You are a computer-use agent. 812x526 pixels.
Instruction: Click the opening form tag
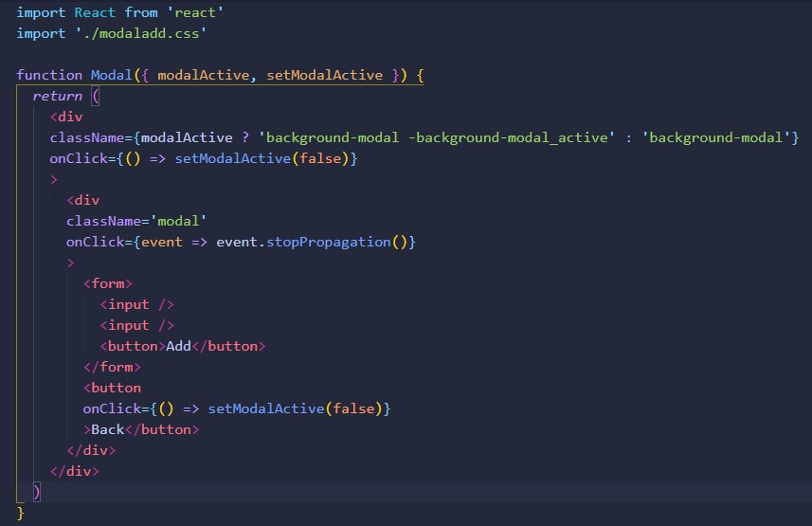point(108,284)
